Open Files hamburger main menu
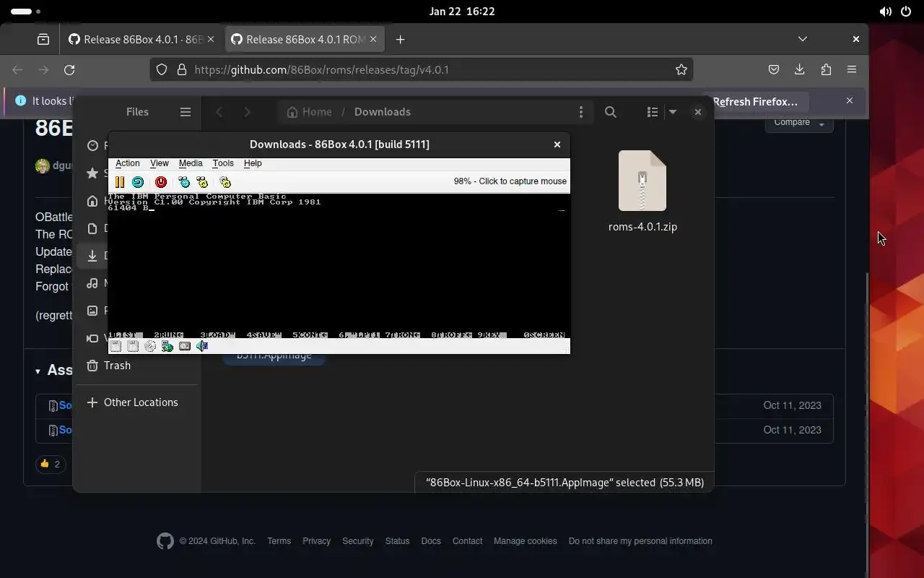 pyautogui.click(x=186, y=112)
